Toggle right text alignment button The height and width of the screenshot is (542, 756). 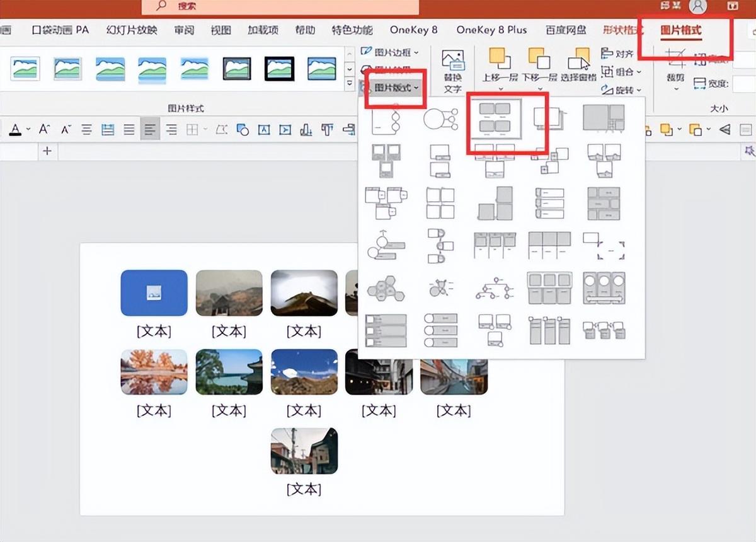[171, 130]
